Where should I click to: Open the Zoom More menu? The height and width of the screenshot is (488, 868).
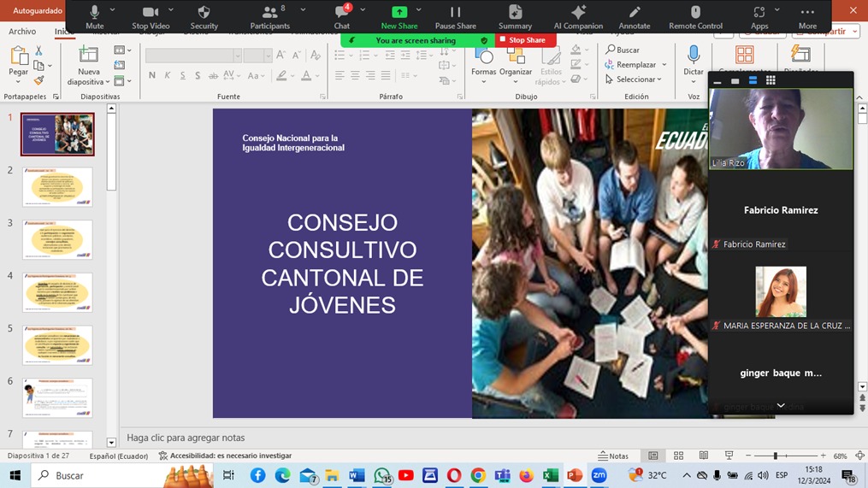[x=807, y=16]
